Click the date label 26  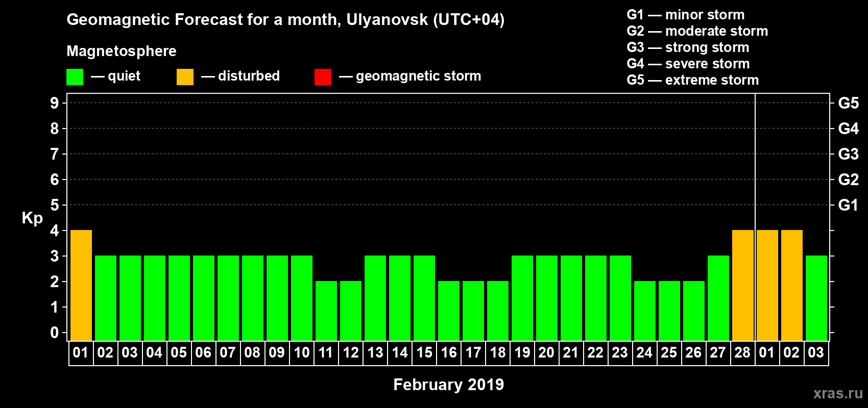[693, 353]
